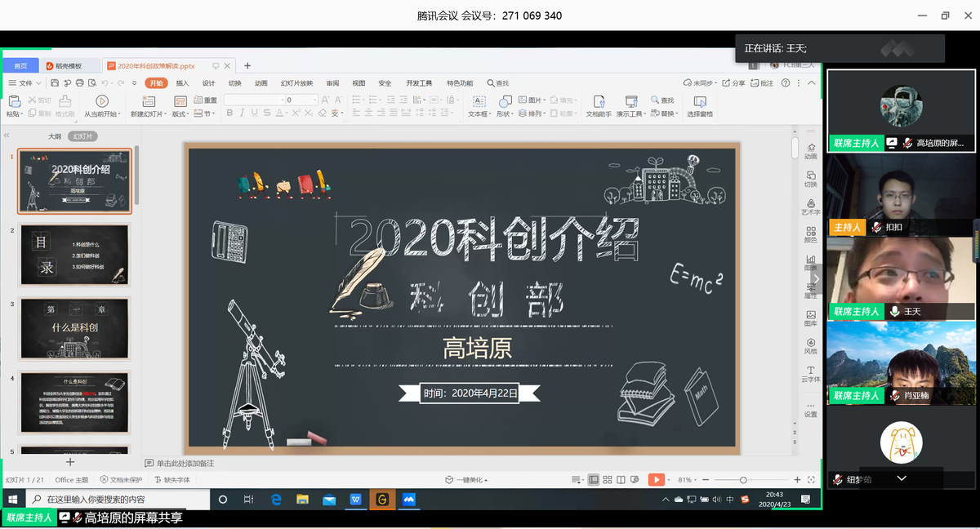Open the 文档助手 document assistant
Image resolution: width=980 pixels, height=529 pixels.
pos(598,101)
